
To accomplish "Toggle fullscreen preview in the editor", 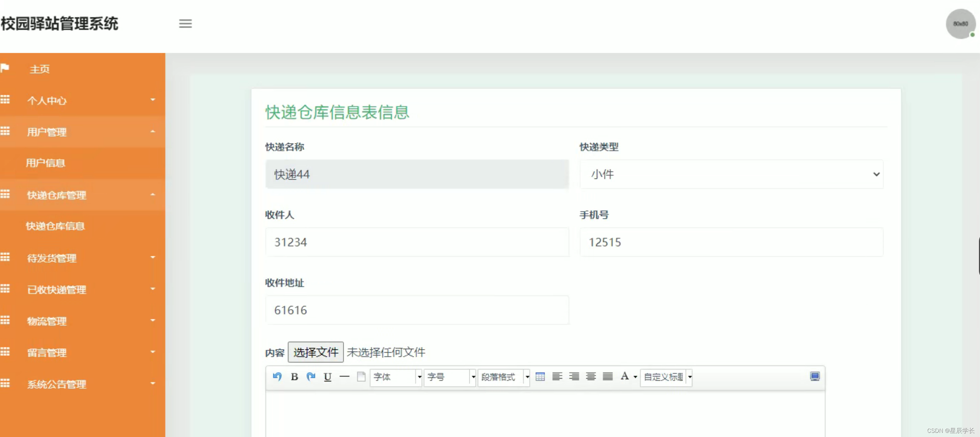I will pyautogui.click(x=815, y=376).
